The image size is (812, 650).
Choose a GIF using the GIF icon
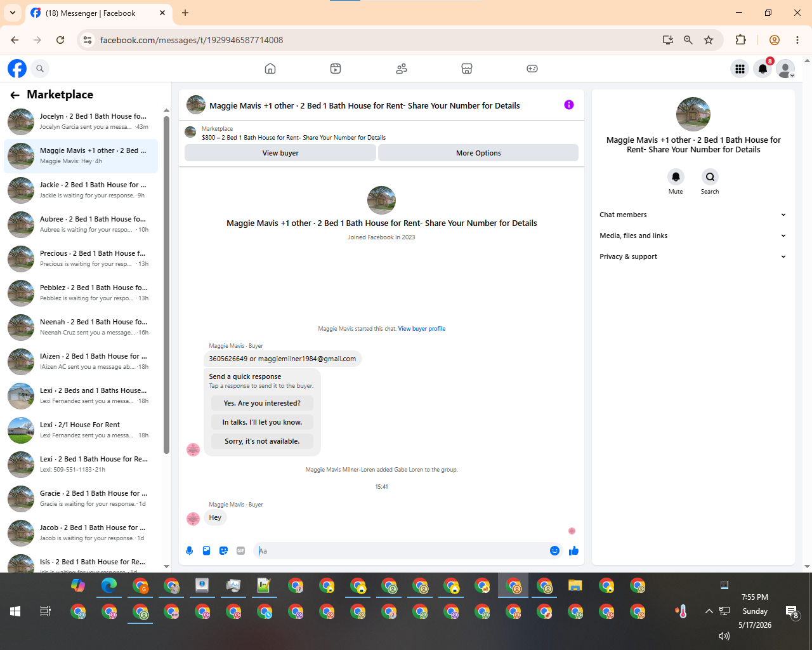pos(240,551)
